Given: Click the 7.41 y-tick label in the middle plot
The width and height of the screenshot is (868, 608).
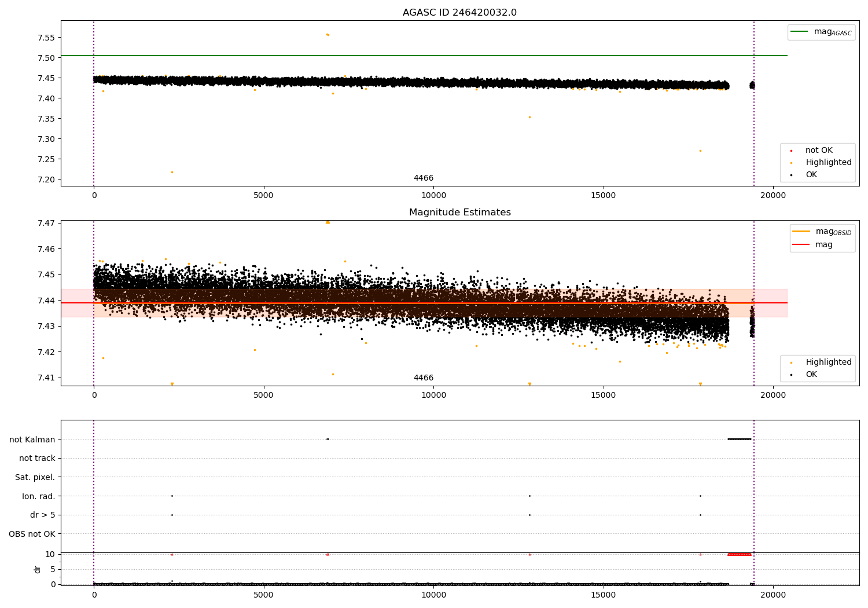Looking at the screenshot, I should click(46, 378).
